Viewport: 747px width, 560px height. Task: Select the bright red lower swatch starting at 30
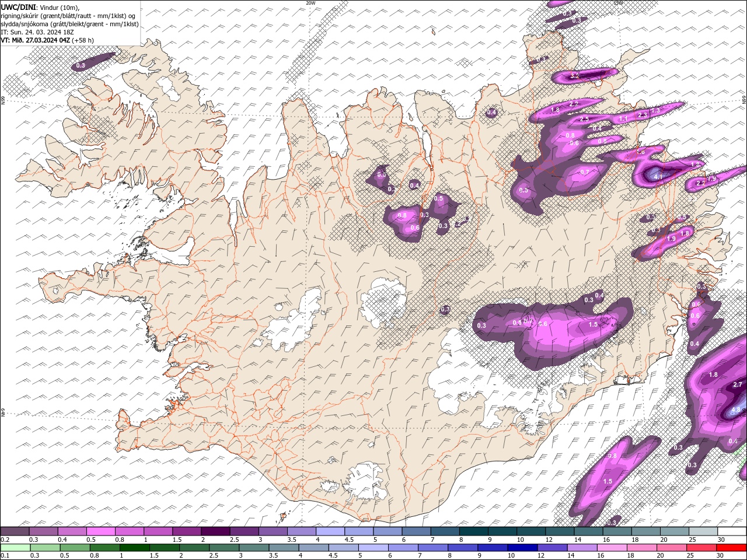coord(732,548)
